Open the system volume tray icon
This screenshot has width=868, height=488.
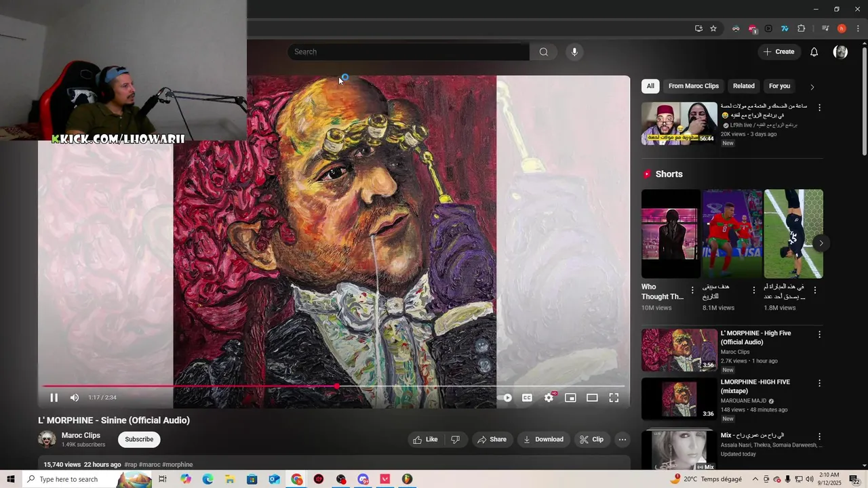(809, 479)
